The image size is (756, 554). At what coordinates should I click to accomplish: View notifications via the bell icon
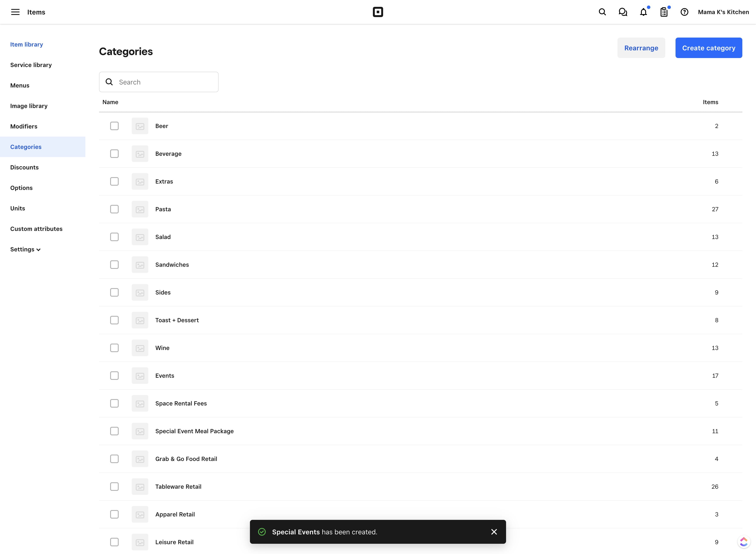click(x=644, y=12)
